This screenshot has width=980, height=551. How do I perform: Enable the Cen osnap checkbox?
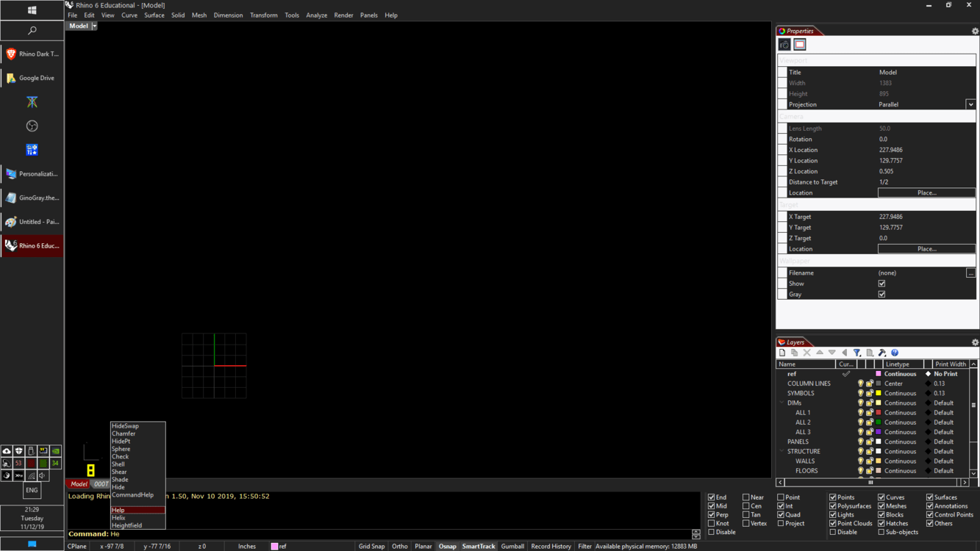click(x=745, y=506)
